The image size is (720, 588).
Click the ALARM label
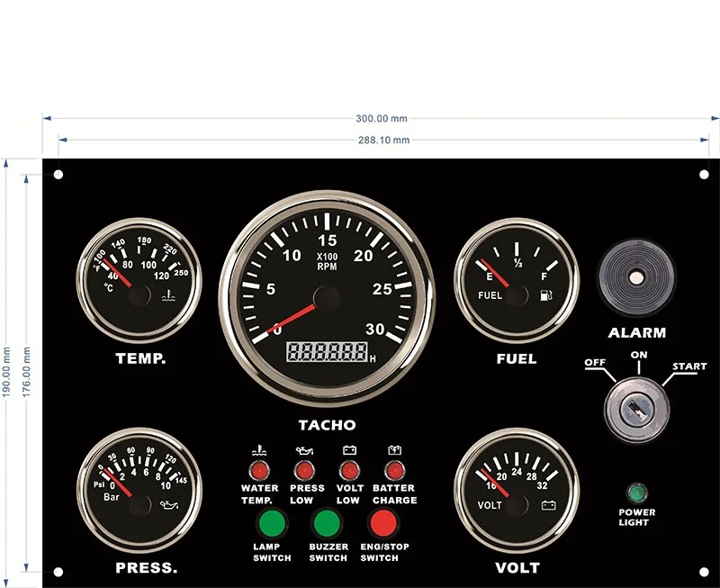pyautogui.click(x=637, y=332)
